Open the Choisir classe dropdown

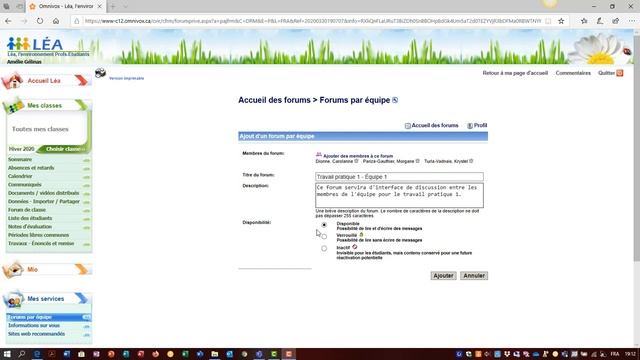[x=63, y=149]
